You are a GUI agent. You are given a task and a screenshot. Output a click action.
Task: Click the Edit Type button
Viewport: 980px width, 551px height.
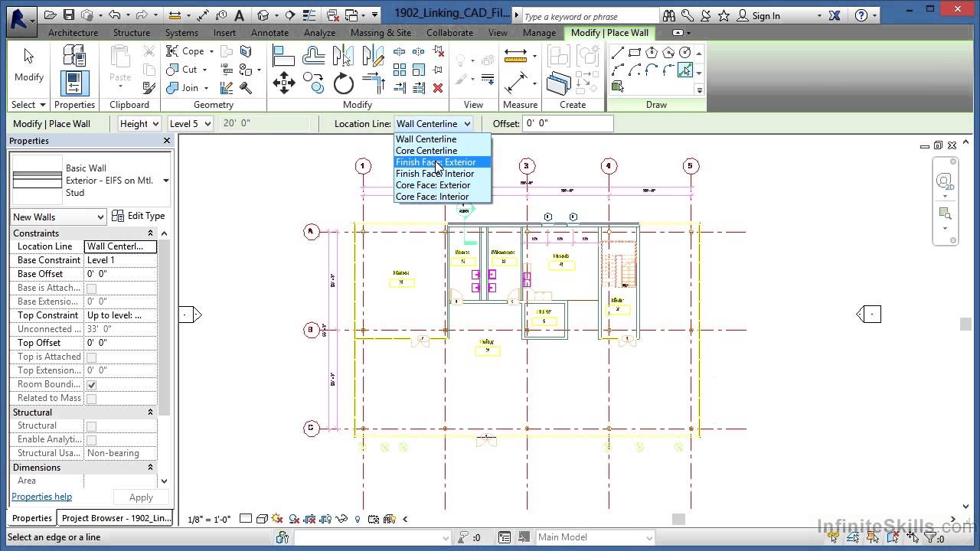pos(139,216)
